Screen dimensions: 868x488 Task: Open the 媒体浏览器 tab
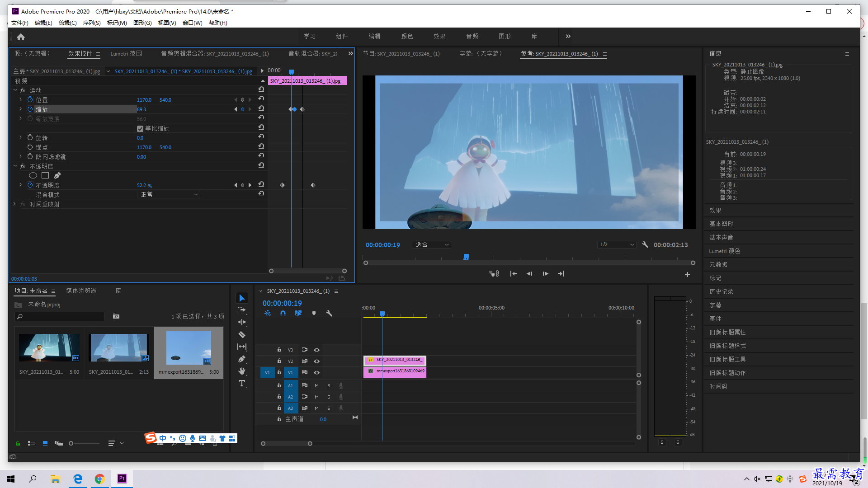tap(81, 291)
